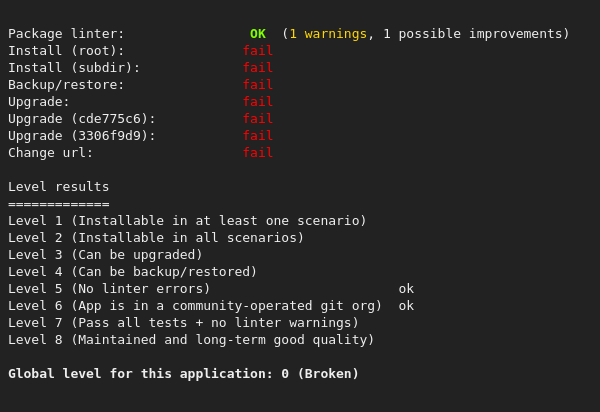Click the Level 8 "Maintained" line
Image resolution: width=600 pixels, height=412 pixels.
191,340
